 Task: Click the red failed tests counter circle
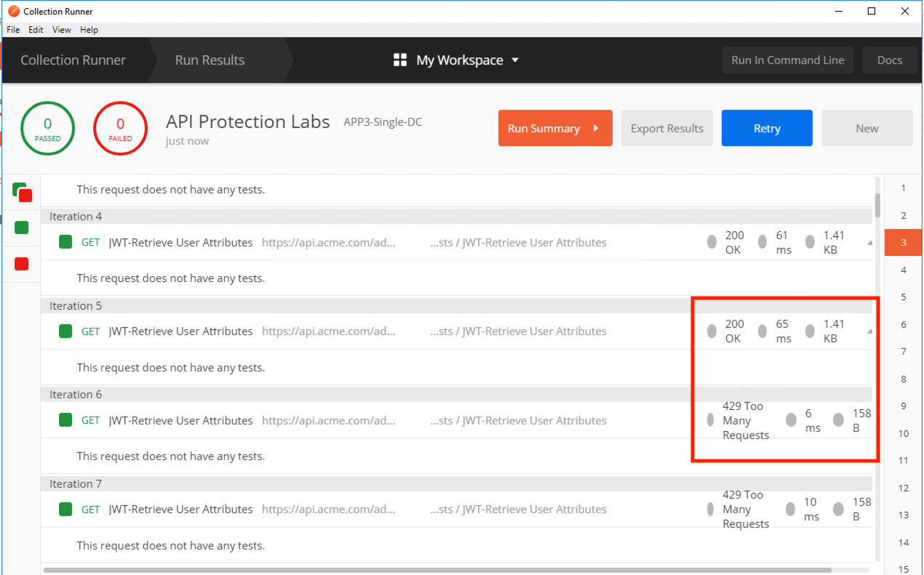coord(120,129)
